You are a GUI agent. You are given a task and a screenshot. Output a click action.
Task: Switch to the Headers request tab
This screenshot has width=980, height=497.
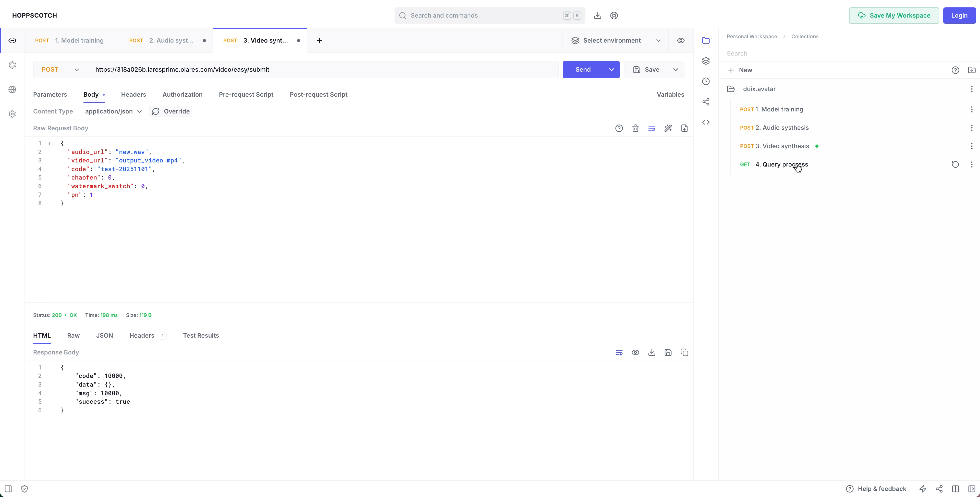[133, 94]
